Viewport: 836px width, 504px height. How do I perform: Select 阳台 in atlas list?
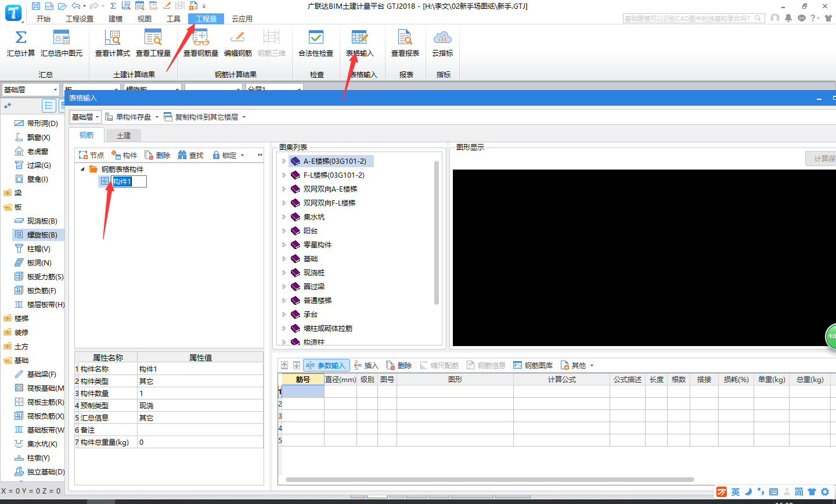tap(311, 231)
